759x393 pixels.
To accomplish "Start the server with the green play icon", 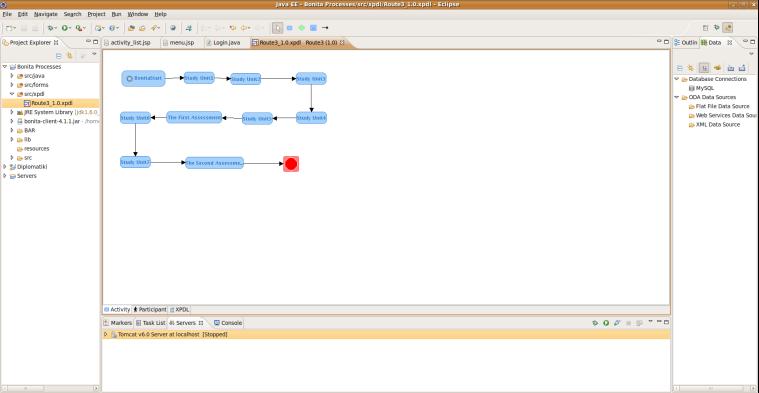I will coord(606,323).
